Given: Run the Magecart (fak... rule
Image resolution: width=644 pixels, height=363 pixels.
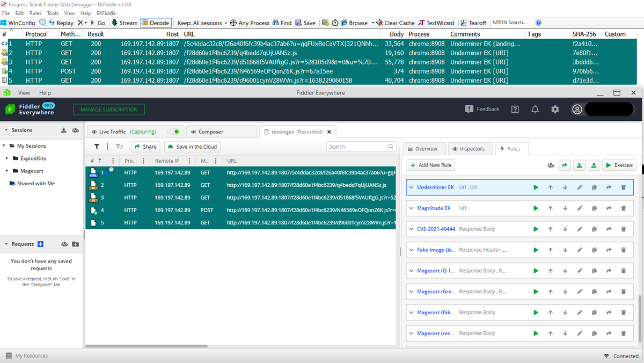Looking at the screenshot, I should [x=536, y=313].
